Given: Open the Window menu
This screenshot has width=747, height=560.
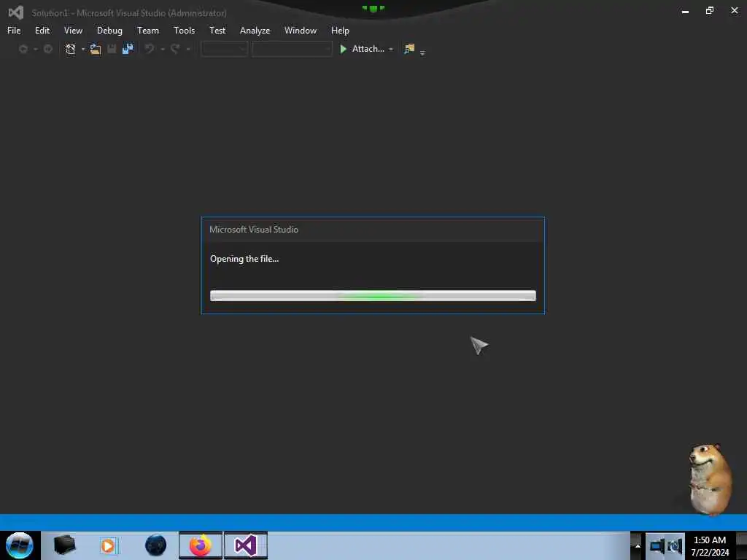Looking at the screenshot, I should pyautogui.click(x=300, y=31).
